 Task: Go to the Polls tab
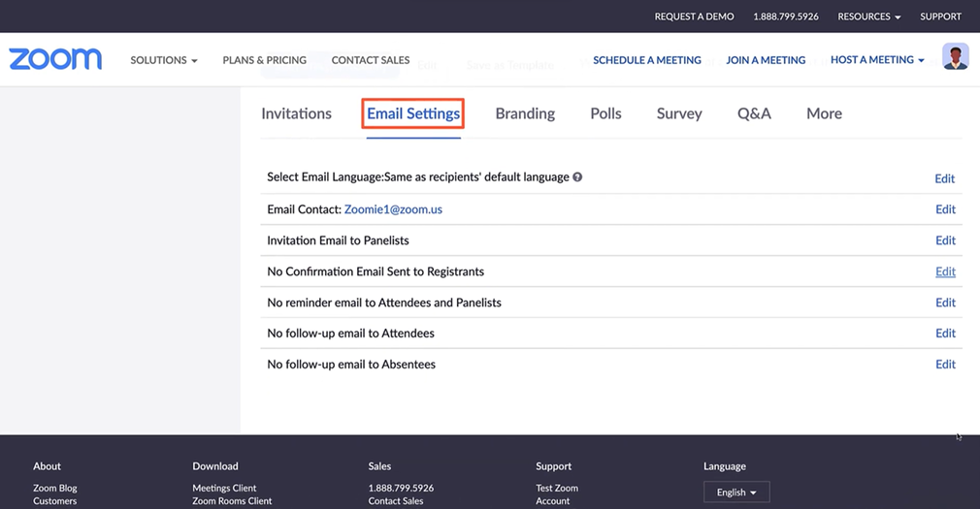point(605,113)
